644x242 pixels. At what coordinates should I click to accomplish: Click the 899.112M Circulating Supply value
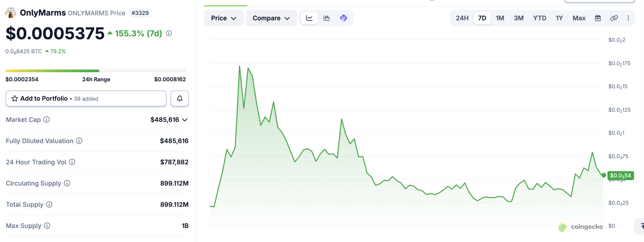click(174, 183)
